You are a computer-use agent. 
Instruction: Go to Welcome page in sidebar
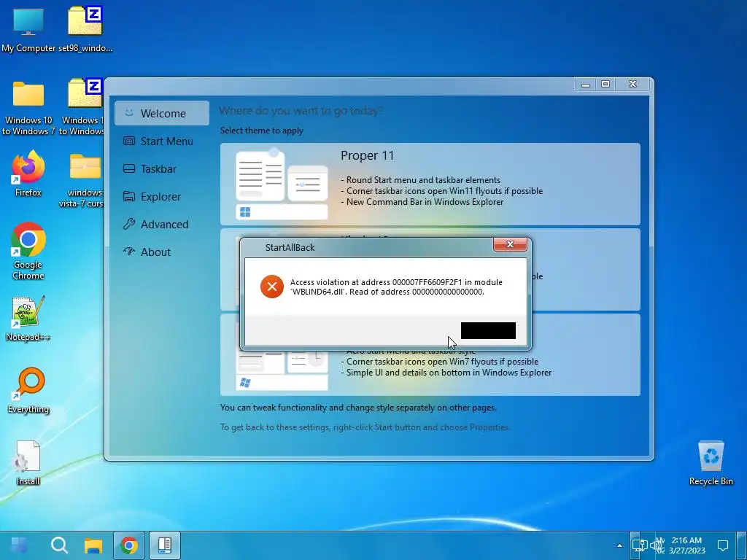162,113
